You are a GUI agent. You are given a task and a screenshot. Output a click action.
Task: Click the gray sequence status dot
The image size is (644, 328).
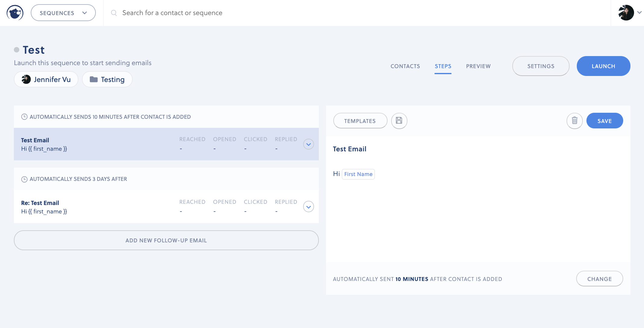[17, 50]
